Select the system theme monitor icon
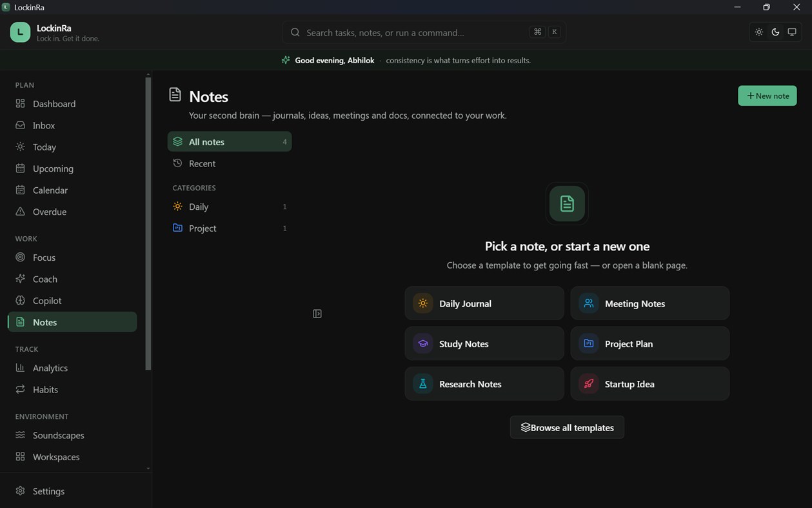Viewport: 812px width, 508px height. coord(792,32)
